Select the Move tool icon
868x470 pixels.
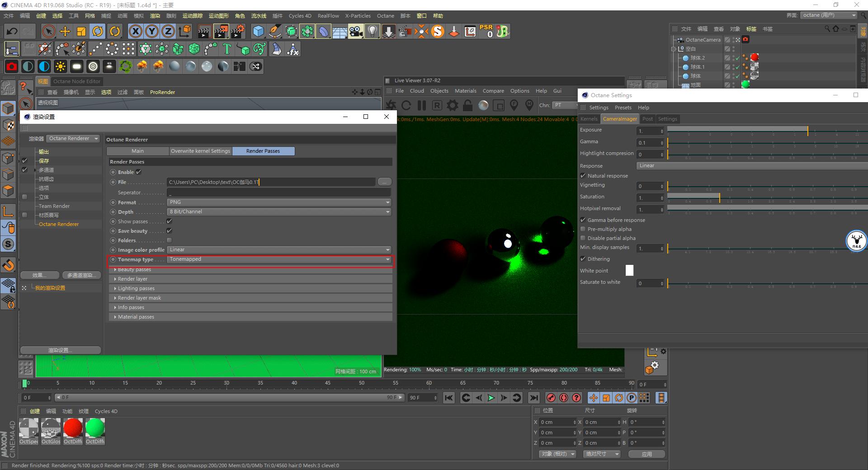point(65,31)
